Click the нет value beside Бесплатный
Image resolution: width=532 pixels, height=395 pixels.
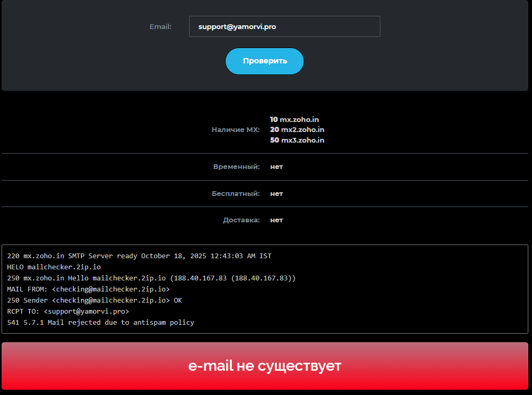tap(276, 193)
